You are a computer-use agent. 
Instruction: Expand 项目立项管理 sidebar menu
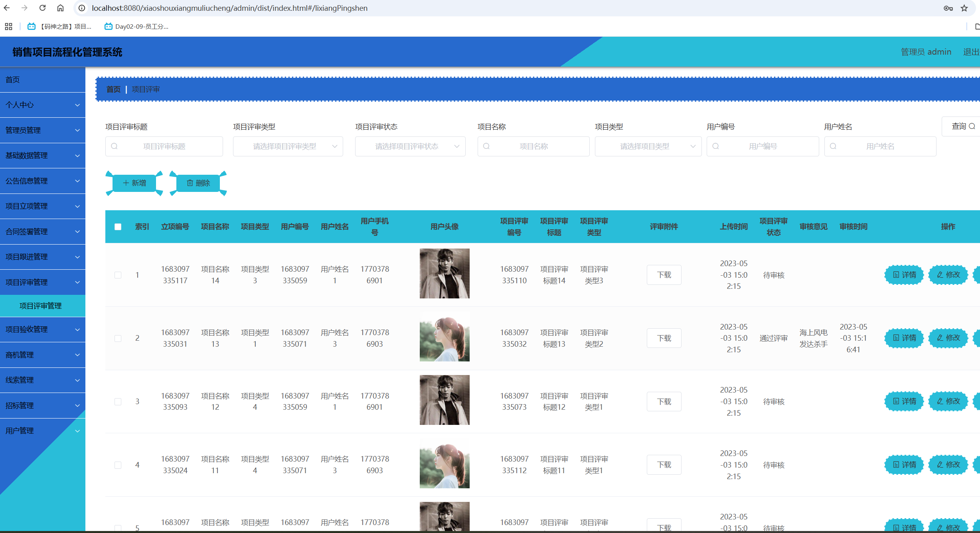coord(43,206)
